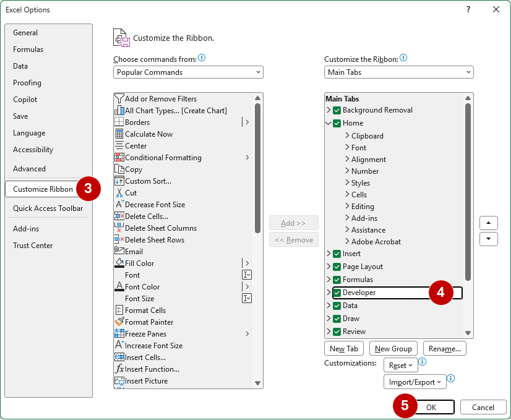
Task: Expand the Alignment group
Action: tap(347, 159)
